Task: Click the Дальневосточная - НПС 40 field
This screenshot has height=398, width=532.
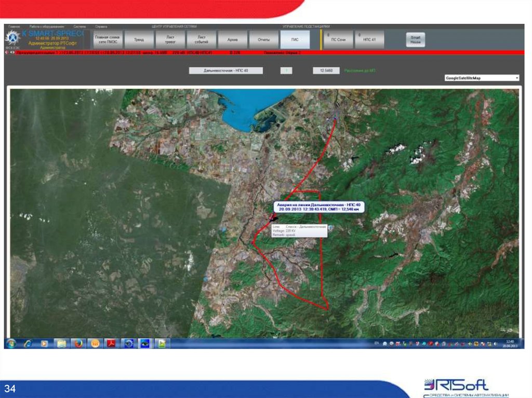Action: tap(225, 71)
